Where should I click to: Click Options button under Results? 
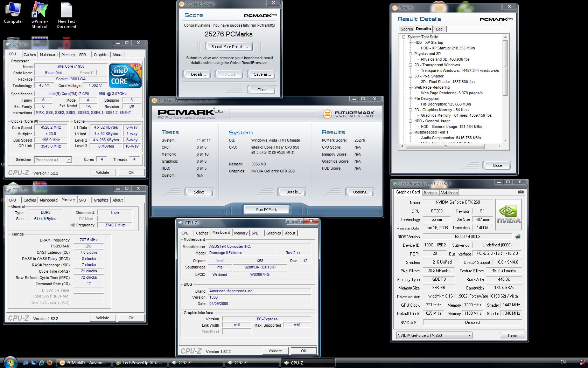pyautogui.click(x=361, y=192)
